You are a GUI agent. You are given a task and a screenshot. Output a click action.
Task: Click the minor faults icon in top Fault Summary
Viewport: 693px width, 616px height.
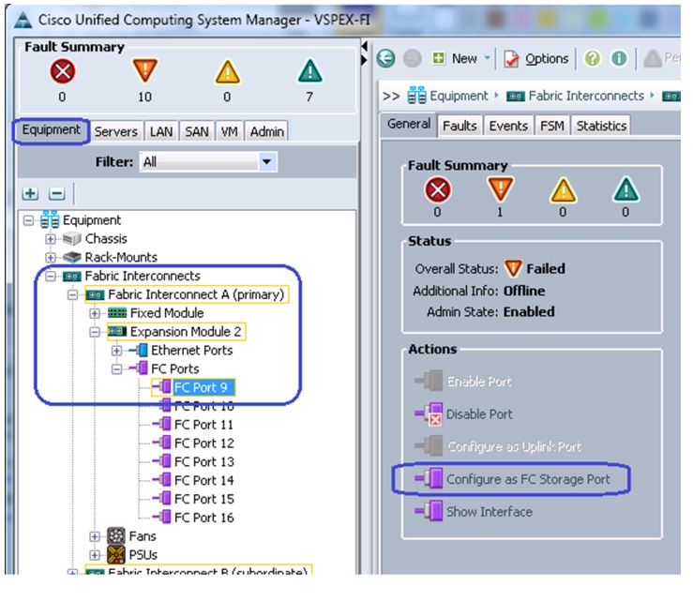(227, 72)
